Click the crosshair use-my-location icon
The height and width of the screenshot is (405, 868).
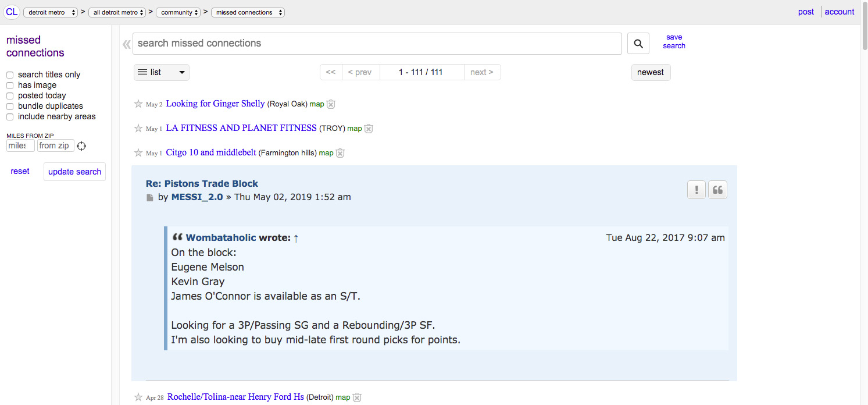(81, 146)
